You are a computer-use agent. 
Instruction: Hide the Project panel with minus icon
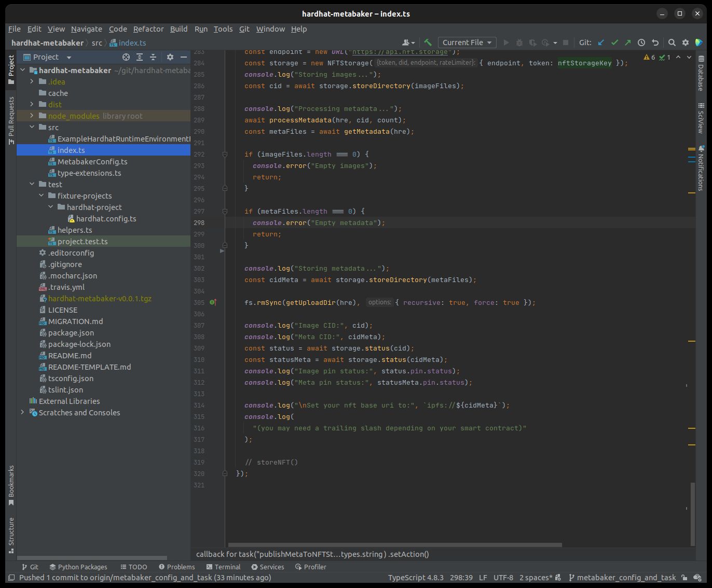tap(183, 57)
